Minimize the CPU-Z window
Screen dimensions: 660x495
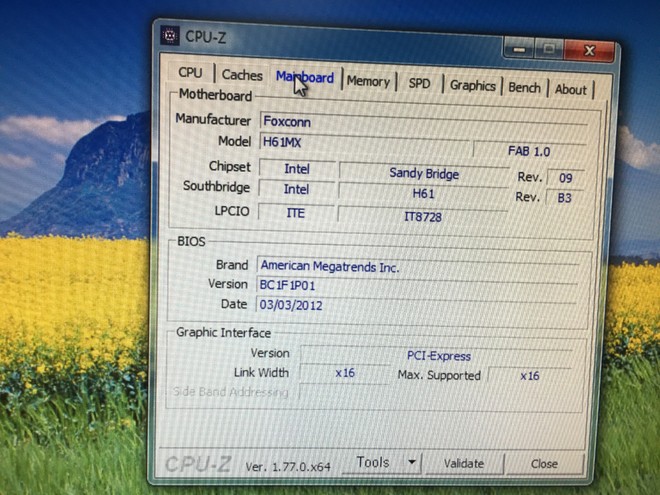click(x=519, y=49)
